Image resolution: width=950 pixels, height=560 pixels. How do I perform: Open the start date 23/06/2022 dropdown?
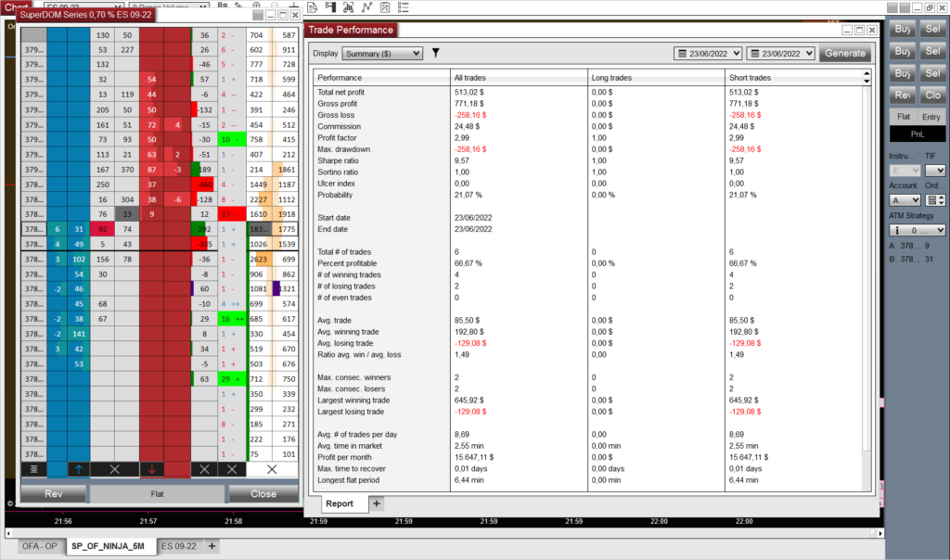coord(708,53)
